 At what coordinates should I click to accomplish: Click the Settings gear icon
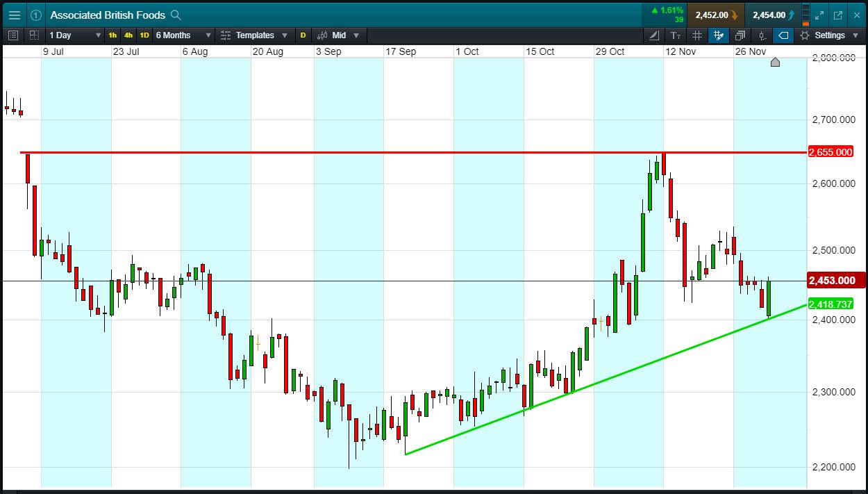805,35
